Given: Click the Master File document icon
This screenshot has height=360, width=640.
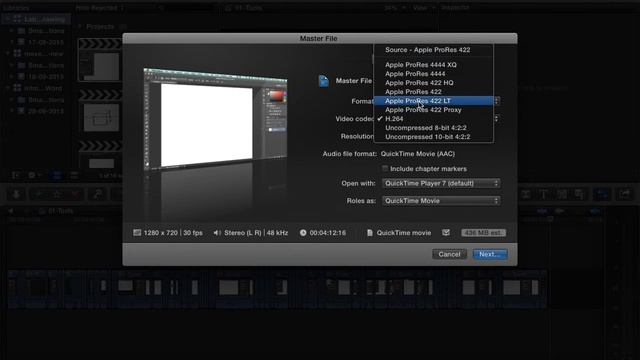Looking at the screenshot, I should [324, 81].
